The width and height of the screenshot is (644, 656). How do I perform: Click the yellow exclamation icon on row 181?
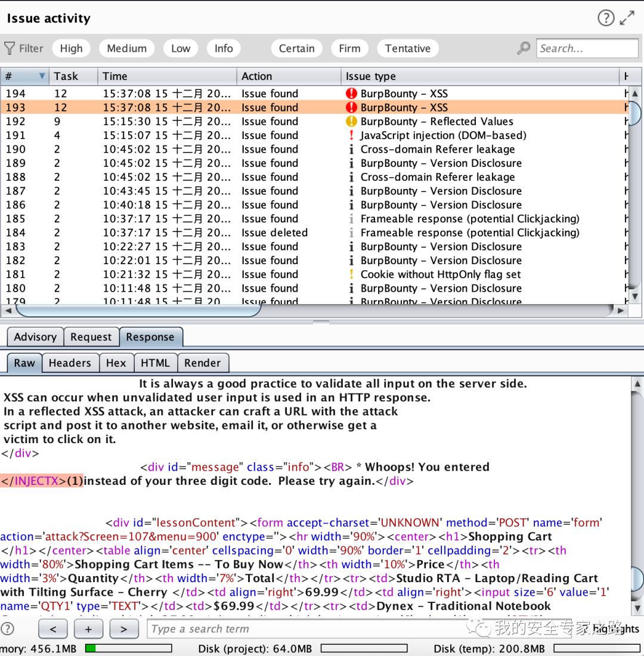point(351,274)
